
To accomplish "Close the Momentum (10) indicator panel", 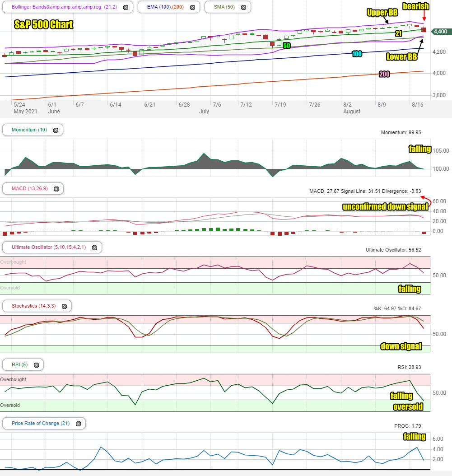I will click(56, 130).
